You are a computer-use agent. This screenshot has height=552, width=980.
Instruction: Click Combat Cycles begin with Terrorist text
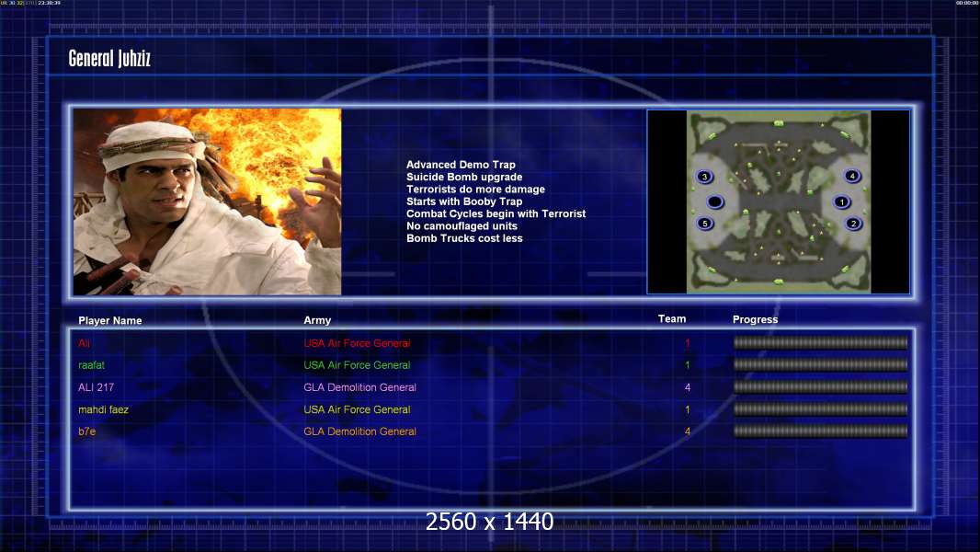point(496,213)
